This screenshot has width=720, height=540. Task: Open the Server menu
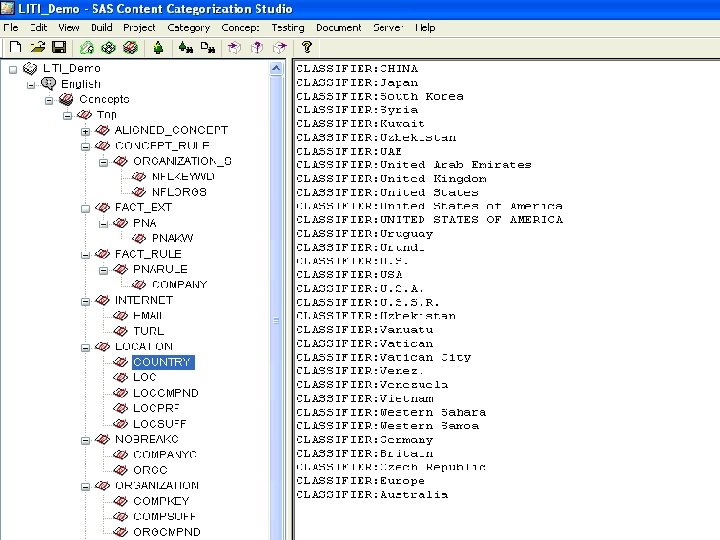[x=388, y=28]
